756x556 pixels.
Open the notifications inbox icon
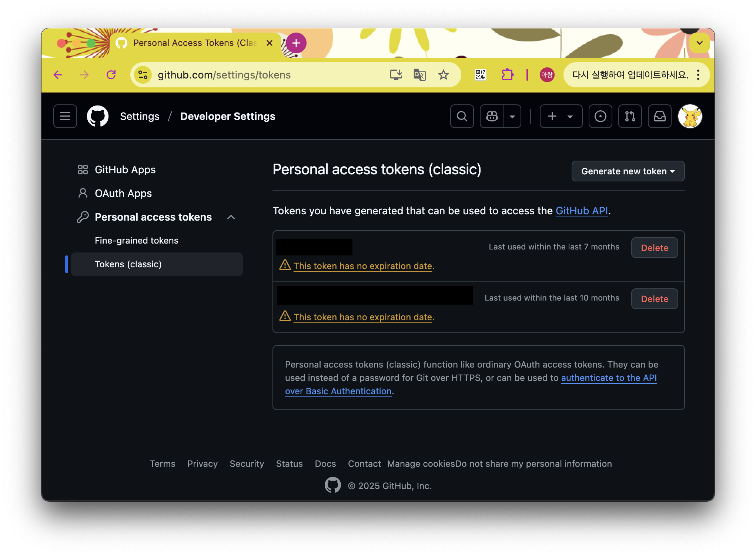coord(659,116)
